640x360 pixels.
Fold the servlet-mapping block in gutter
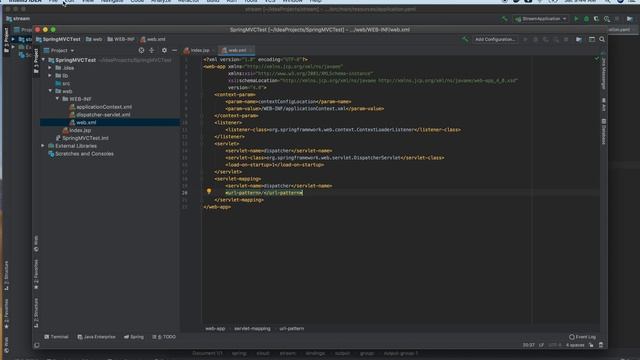(x=202, y=179)
